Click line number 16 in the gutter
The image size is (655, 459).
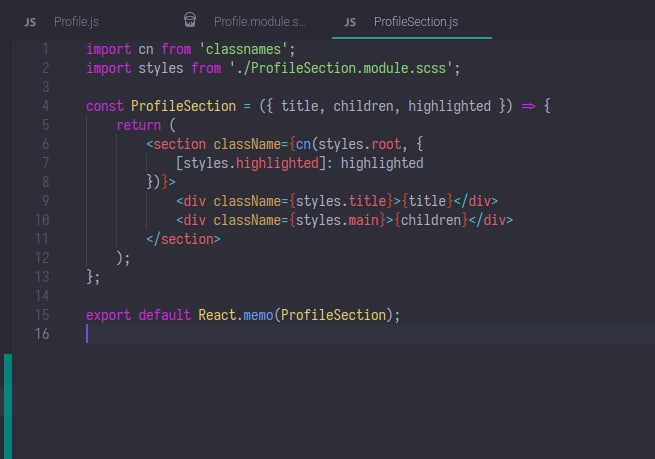coord(42,334)
